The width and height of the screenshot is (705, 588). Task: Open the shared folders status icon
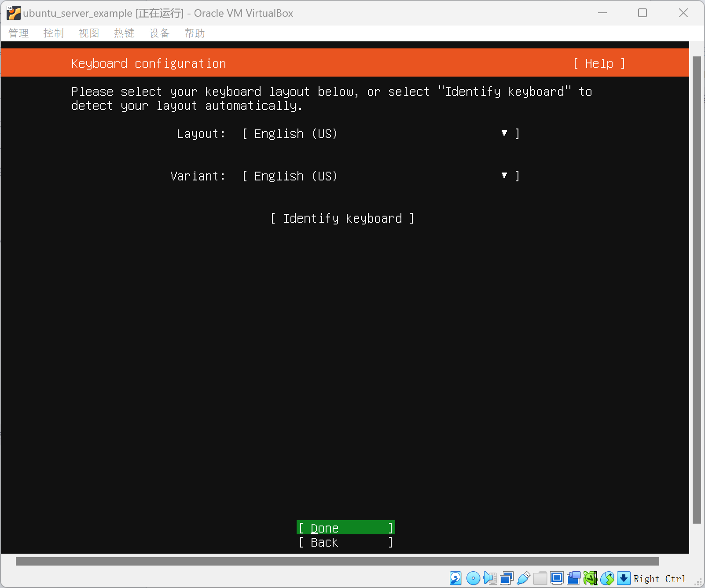coord(540,578)
